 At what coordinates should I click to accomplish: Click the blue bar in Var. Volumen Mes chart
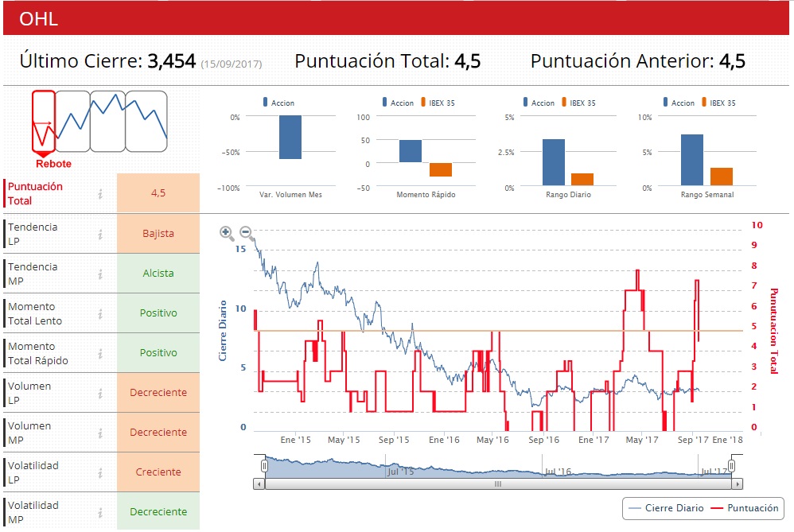[290, 138]
